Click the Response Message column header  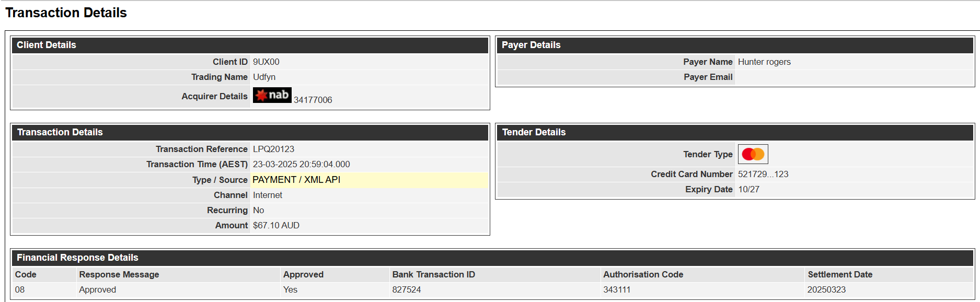pos(119,274)
